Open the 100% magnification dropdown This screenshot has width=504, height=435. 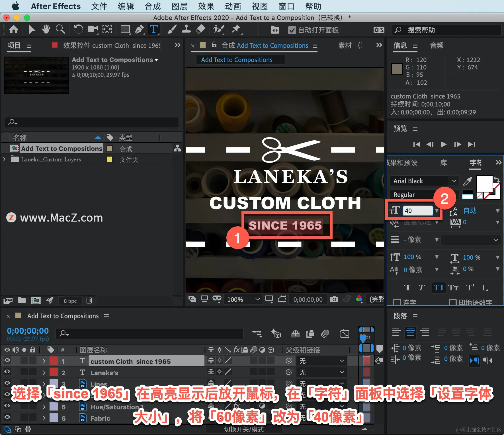point(243,299)
